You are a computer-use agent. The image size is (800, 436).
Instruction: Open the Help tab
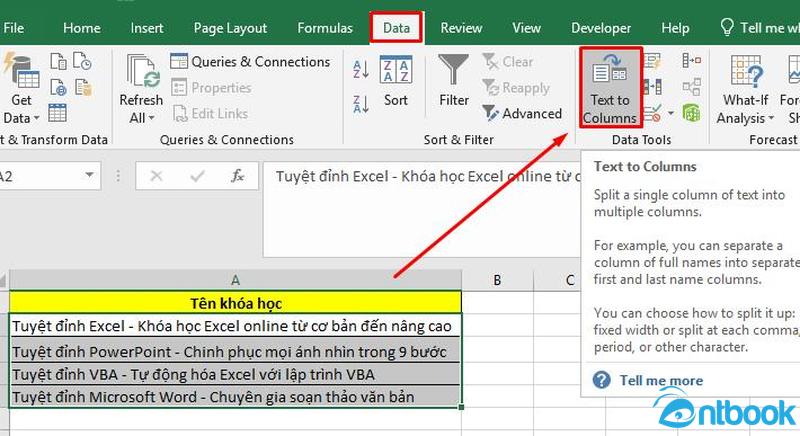click(675, 28)
